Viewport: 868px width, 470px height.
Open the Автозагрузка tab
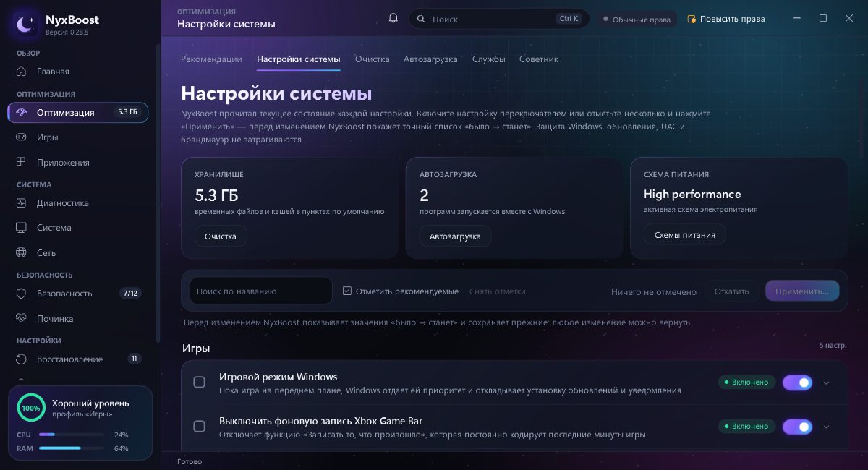(430, 59)
